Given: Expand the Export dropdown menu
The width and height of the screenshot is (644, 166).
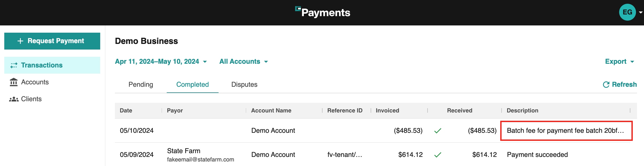Looking at the screenshot, I should point(619,62).
